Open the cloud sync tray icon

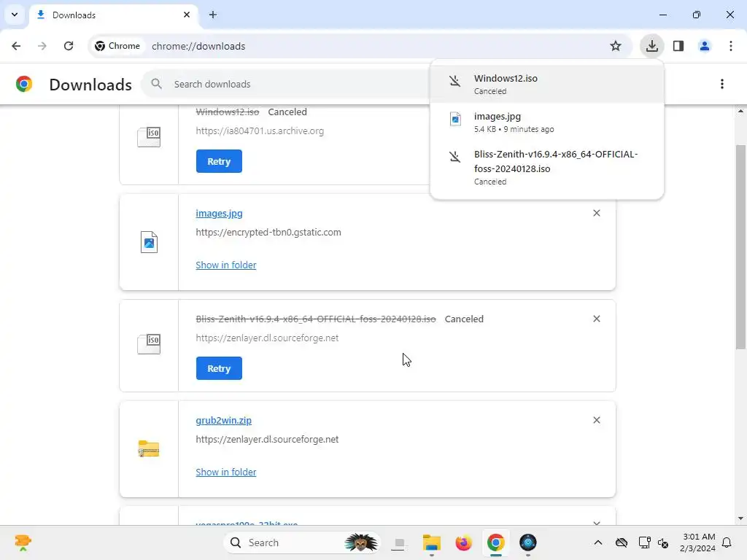coord(622,542)
